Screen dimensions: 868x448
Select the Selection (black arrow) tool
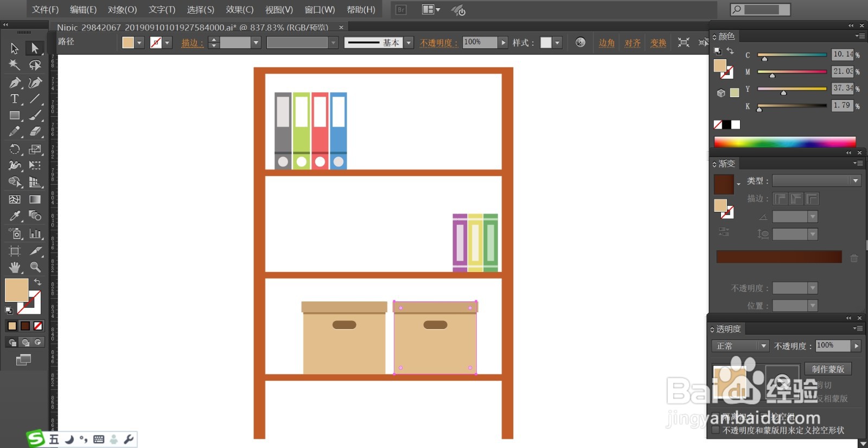(x=15, y=48)
